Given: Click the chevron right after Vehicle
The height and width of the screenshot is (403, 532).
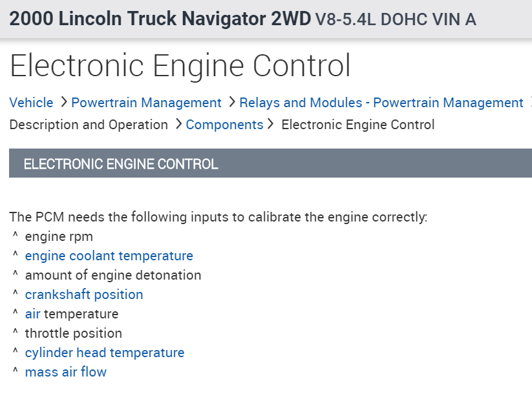Looking at the screenshot, I should point(63,103).
